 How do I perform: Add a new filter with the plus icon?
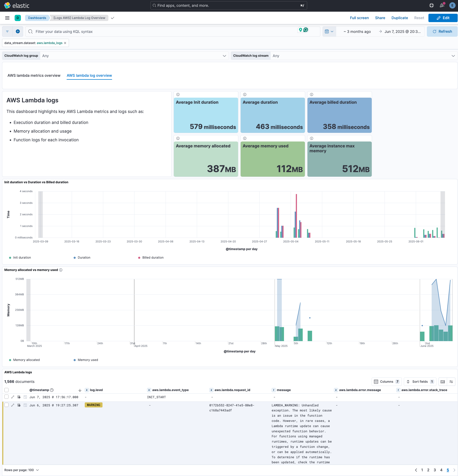pyautogui.click(x=18, y=31)
